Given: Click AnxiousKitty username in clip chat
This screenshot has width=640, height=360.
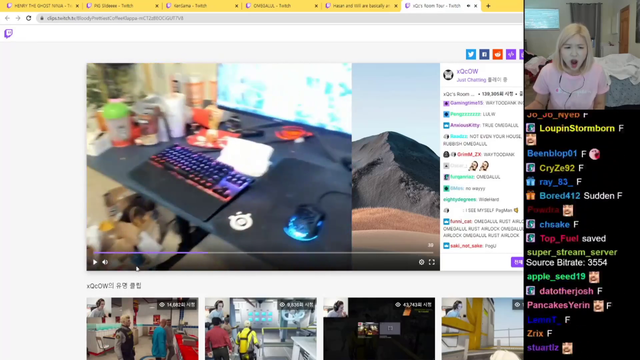Looking at the screenshot, I should tap(465, 125).
